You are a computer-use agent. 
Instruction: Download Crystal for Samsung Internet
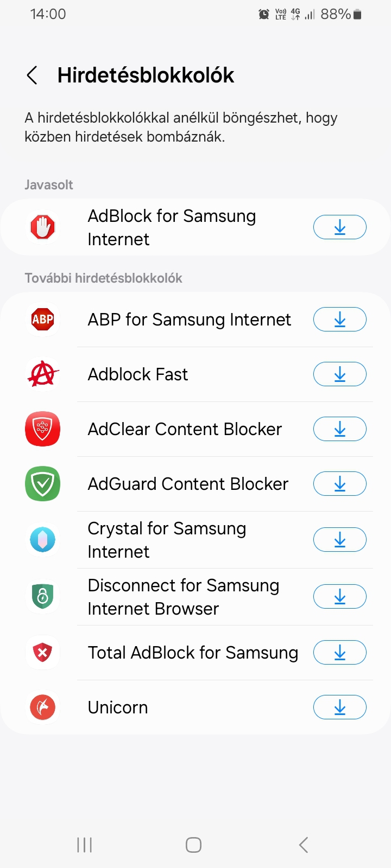pos(339,540)
